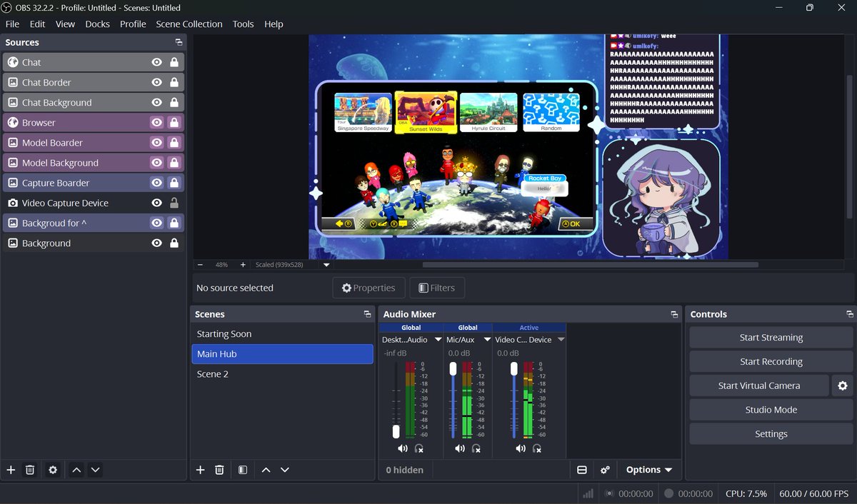Image resolution: width=857 pixels, height=504 pixels.
Task: Click the remove source trash icon
Action: 30,470
